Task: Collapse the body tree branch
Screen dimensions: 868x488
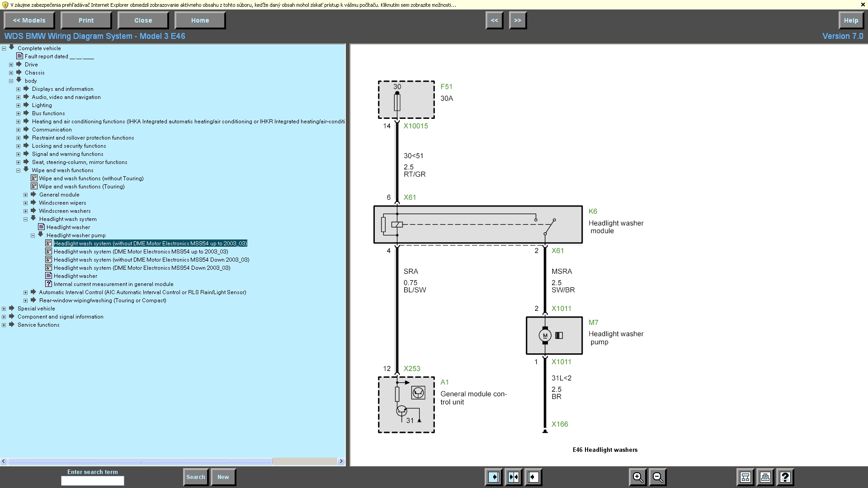Action: tap(11, 81)
